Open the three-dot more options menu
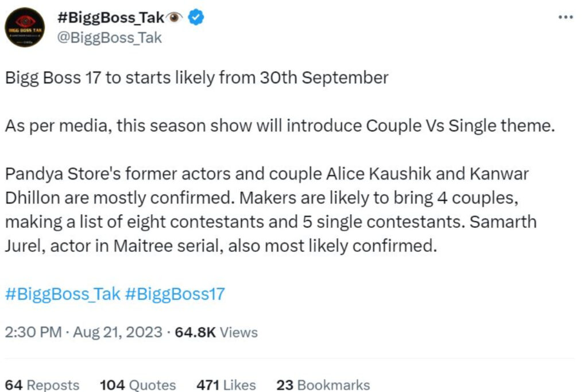Viewport: 588px width, 392px height. 566,17
